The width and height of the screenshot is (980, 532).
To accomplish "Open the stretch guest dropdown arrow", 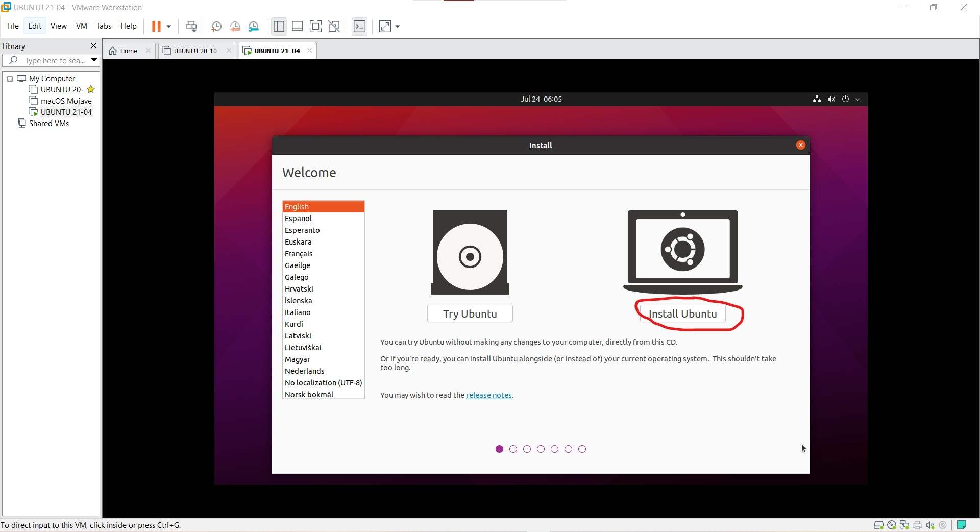I will 398,26.
